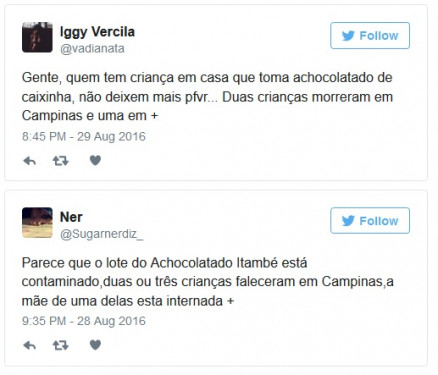Open the Iggy Vercila display name

pyautogui.click(x=97, y=32)
